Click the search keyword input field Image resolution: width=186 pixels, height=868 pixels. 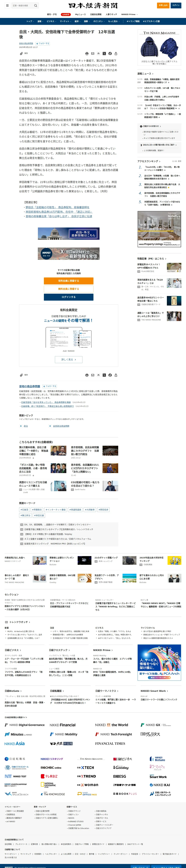point(22,5)
